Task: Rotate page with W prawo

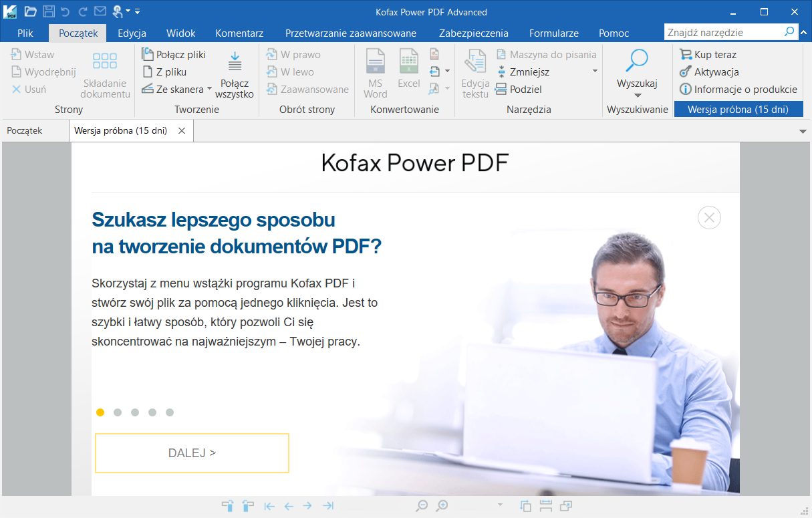Action: point(293,55)
